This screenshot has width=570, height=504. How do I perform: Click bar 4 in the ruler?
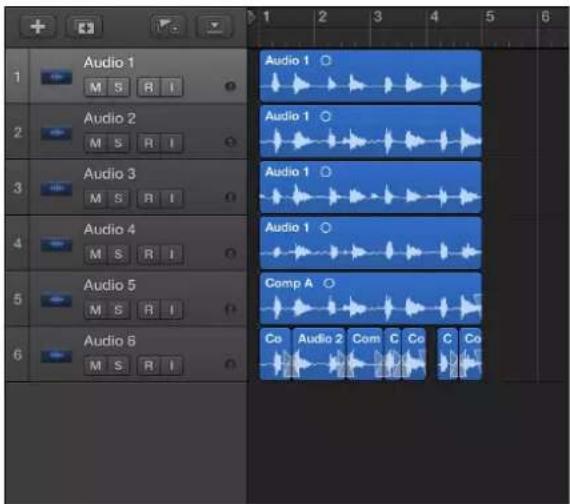tap(434, 17)
